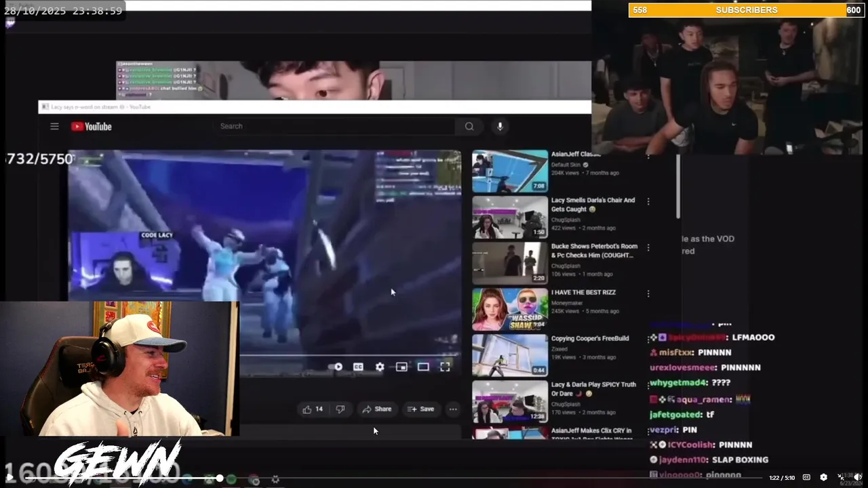Click outer player play button
868x488 pixels.
(x=10, y=478)
